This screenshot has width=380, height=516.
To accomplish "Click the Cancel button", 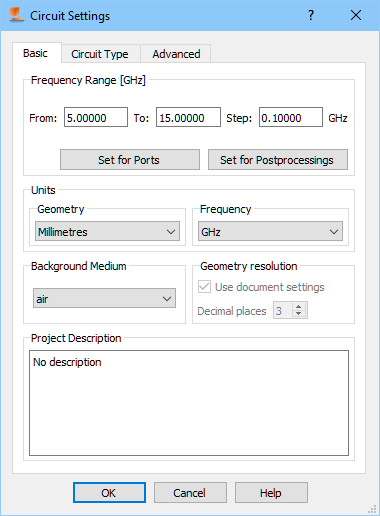I will click(190, 492).
